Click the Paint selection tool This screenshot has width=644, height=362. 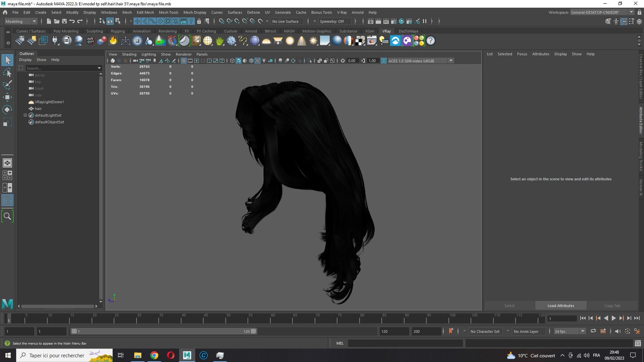(x=7, y=85)
